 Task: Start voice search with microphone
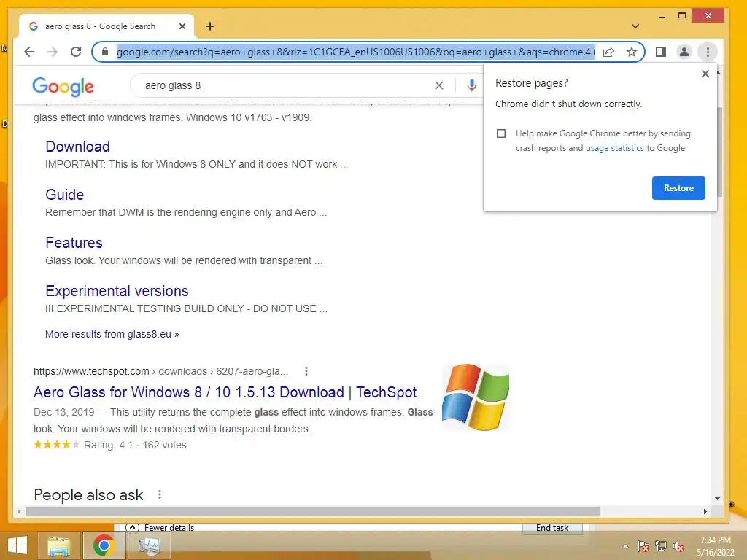tap(472, 85)
